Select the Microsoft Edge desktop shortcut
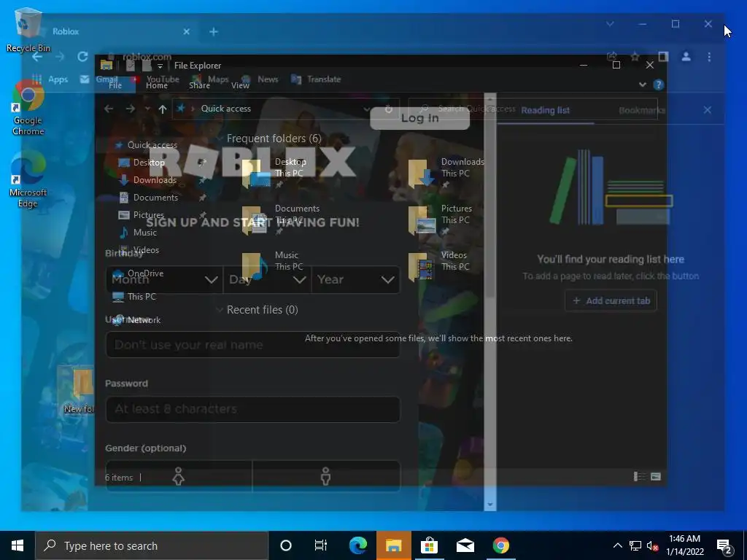Screen dimensions: 747x560 coord(28,180)
